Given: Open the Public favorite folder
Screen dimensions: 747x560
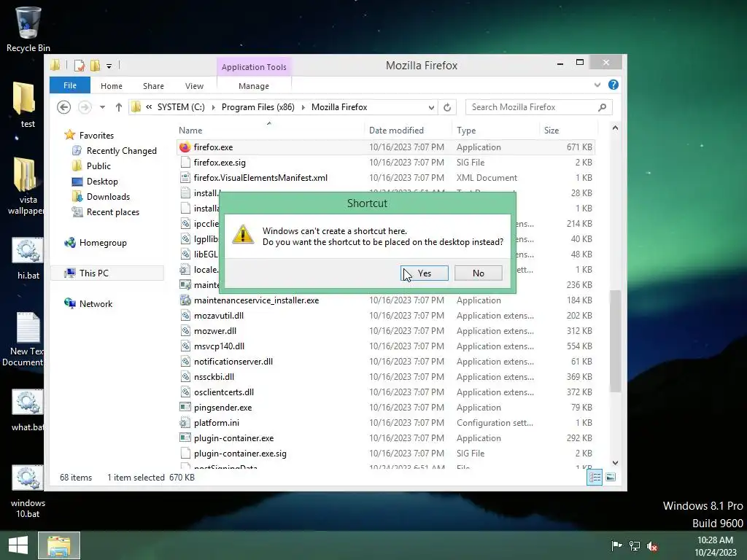Looking at the screenshot, I should click(x=98, y=166).
